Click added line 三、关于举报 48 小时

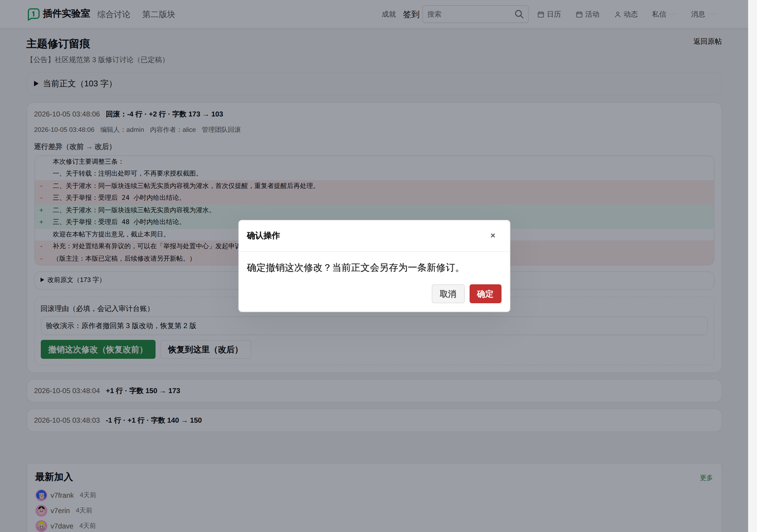click(374, 222)
